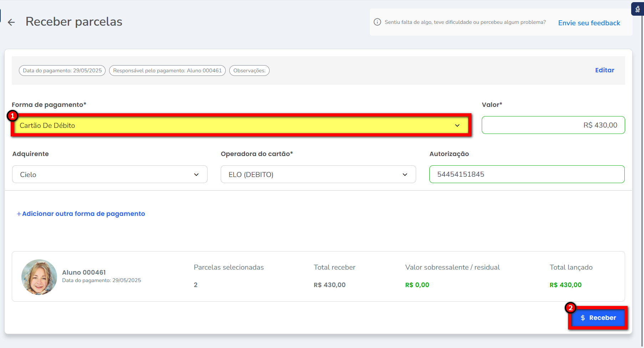Click the plus icon to add payment method
The image size is (644, 348).
19,214
